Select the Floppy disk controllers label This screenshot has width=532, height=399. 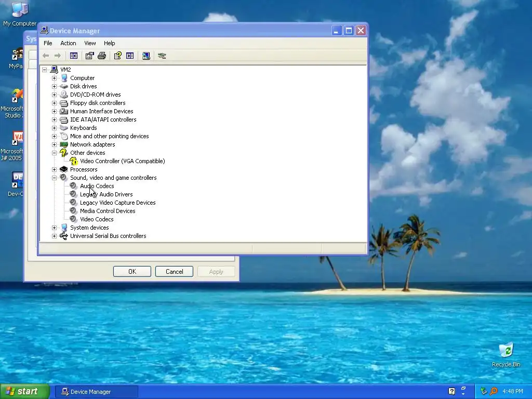(x=98, y=103)
